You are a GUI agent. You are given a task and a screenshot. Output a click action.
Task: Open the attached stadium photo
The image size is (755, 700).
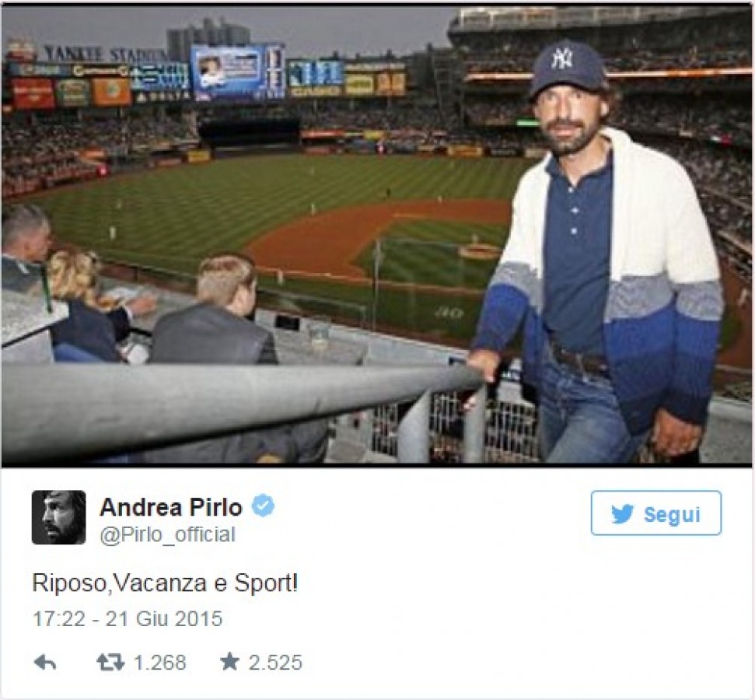pyautogui.click(x=376, y=236)
